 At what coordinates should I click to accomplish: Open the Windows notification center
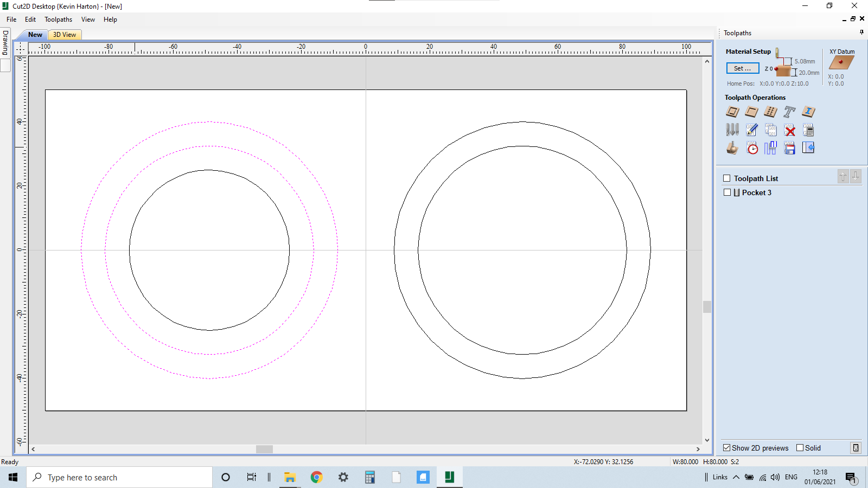pyautogui.click(x=851, y=478)
